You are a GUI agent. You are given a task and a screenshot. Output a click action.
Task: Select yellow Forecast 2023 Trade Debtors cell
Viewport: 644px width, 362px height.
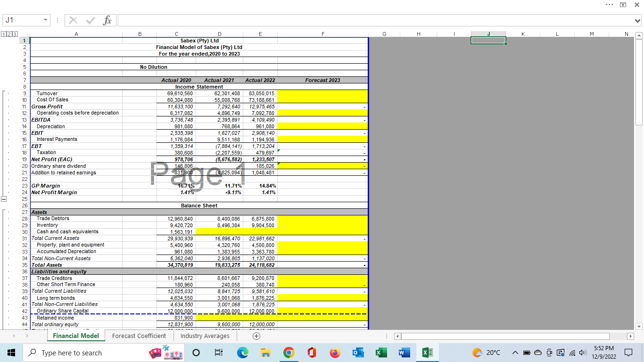click(322, 219)
